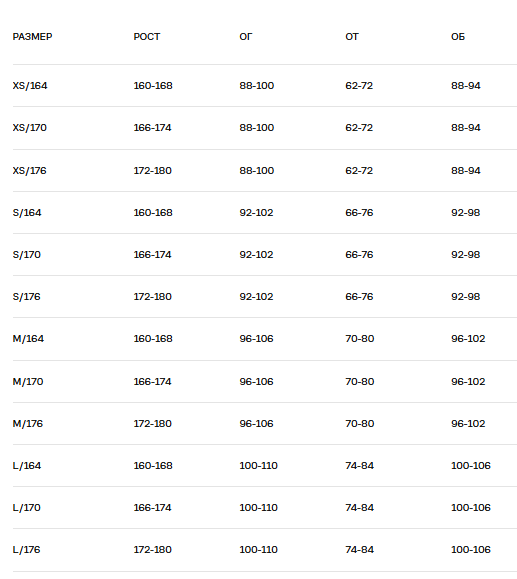Image resolution: width=517 pixels, height=579 pixels.
Task: Click chest value 100-110 in L/176 row
Action: (x=258, y=550)
